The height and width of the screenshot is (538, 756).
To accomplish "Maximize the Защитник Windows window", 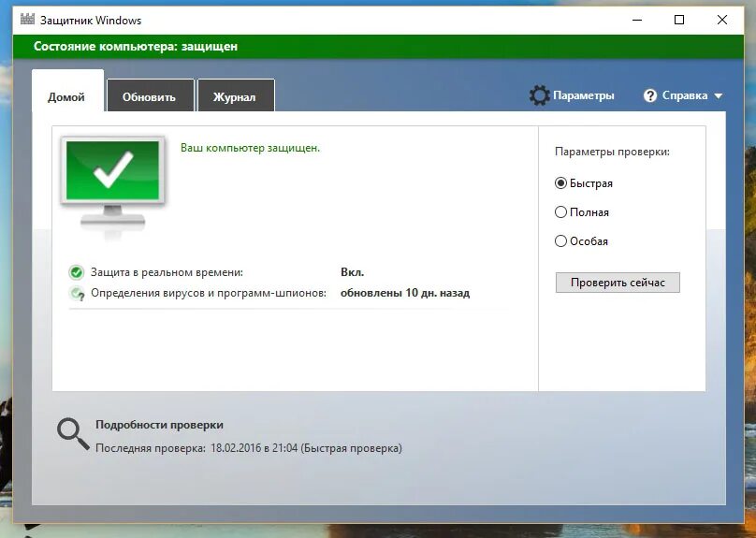I will pyautogui.click(x=679, y=20).
